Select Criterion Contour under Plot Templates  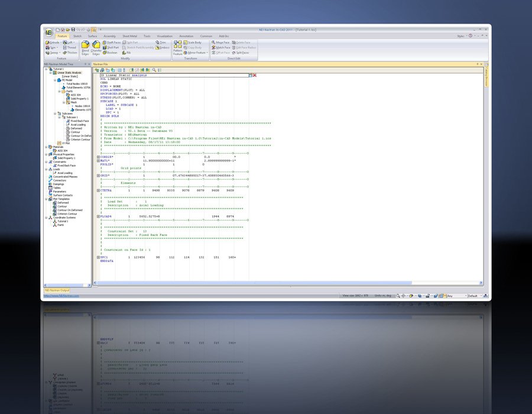coord(67,214)
